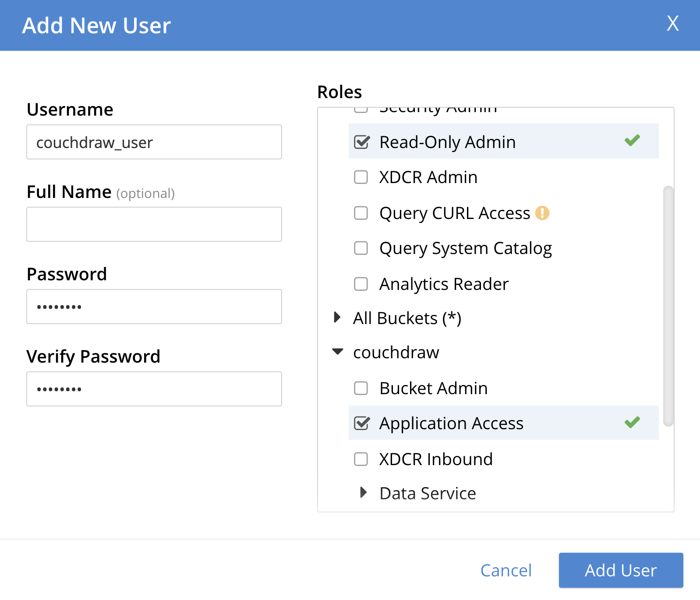Close the Add New User dialog
Screen dimensions: 700x600
click(672, 23)
